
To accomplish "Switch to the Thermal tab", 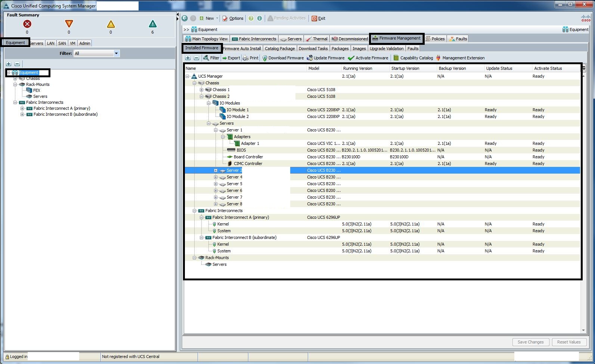I will 316,39.
